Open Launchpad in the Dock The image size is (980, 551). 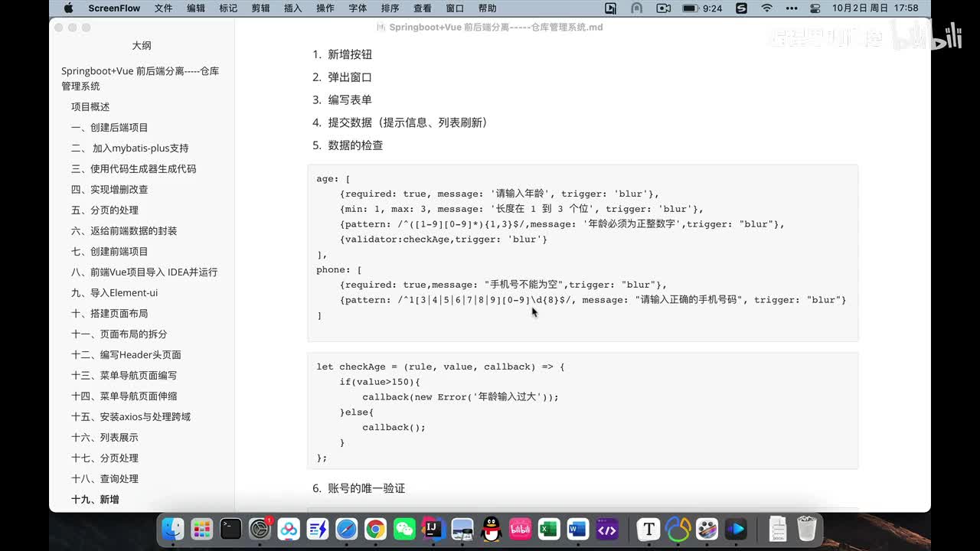click(x=202, y=529)
